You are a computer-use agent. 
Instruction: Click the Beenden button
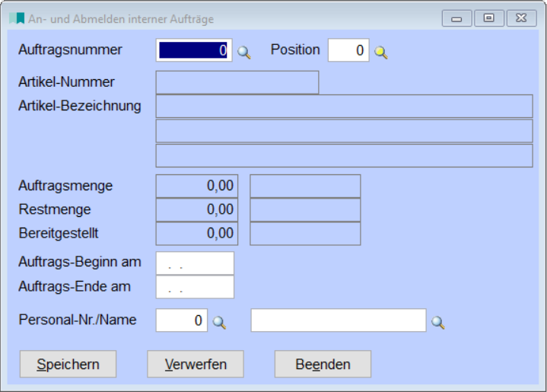323,365
